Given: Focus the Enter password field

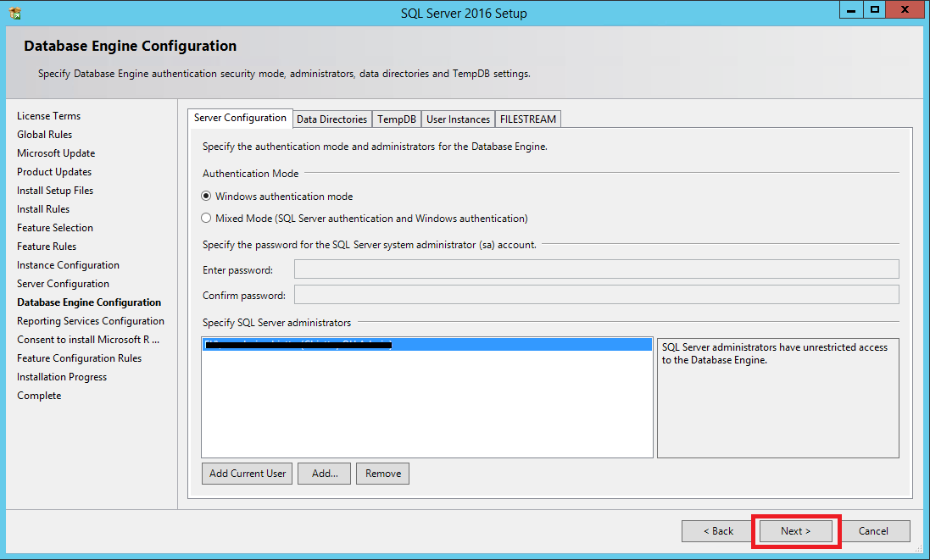Looking at the screenshot, I should click(x=597, y=269).
